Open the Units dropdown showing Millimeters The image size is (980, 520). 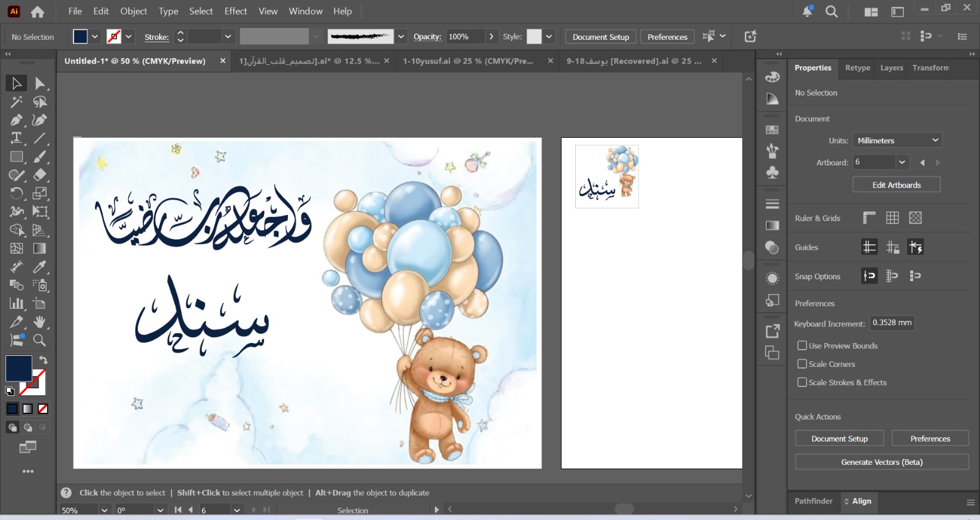(x=897, y=140)
